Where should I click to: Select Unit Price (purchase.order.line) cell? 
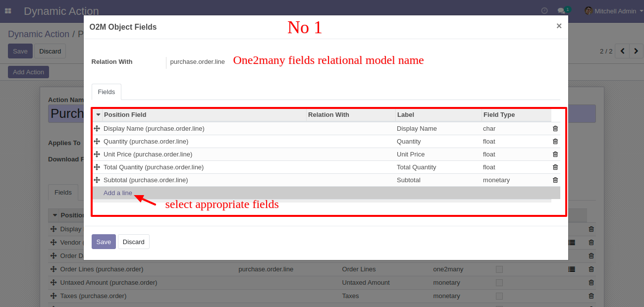tap(148, 154)
